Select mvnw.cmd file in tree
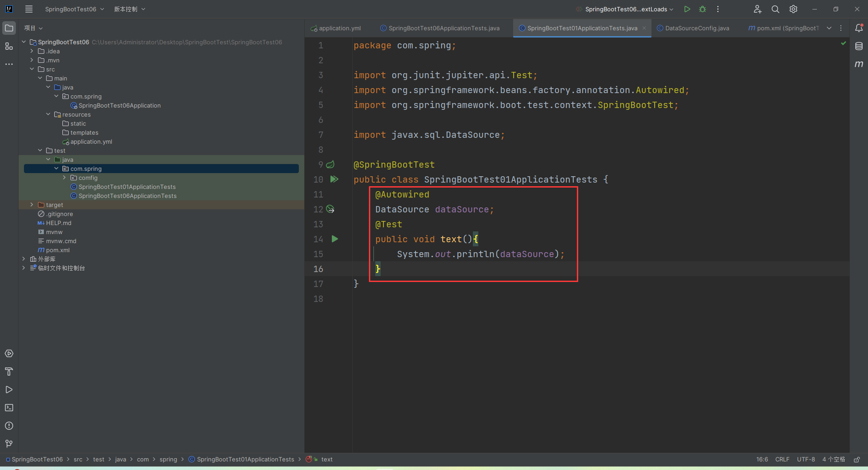 61,241
